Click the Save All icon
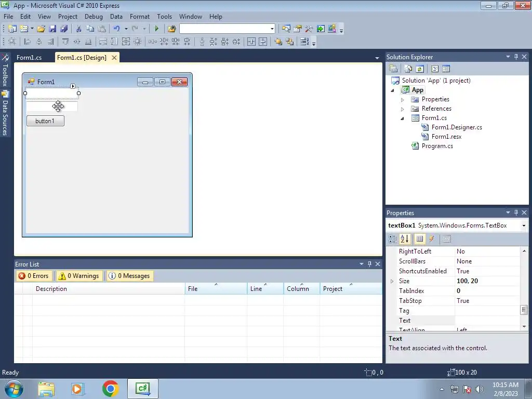The height and width of the screenshot is (399, 532). tap(64, 29)
